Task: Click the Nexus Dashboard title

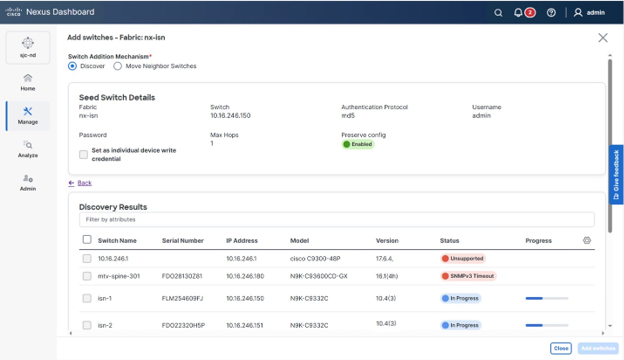Action: (60, 12)
